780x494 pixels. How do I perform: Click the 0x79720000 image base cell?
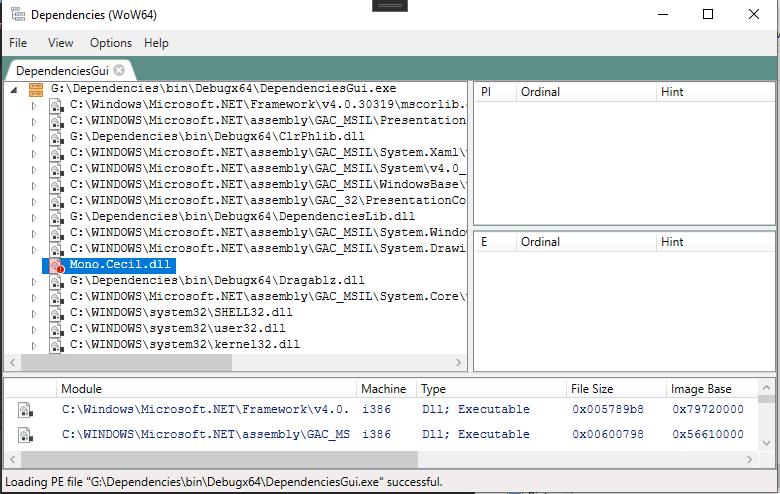coord(708,409)
